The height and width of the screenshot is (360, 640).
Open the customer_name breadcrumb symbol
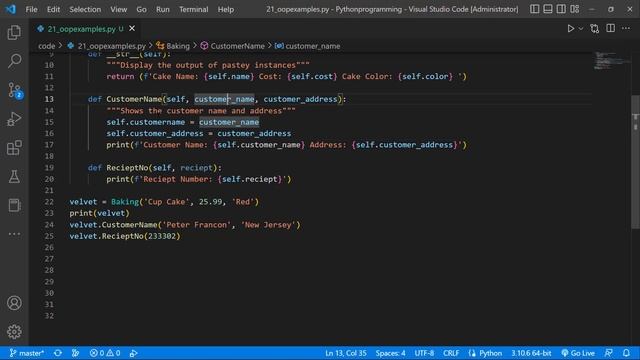[x=307, y=46]
